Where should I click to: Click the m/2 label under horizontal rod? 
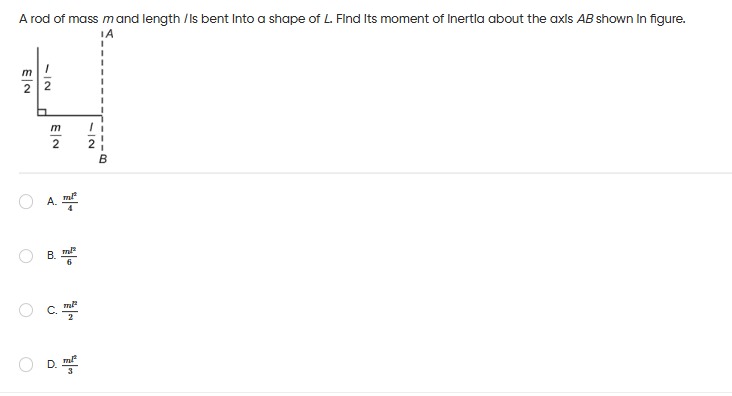point(56,136)
